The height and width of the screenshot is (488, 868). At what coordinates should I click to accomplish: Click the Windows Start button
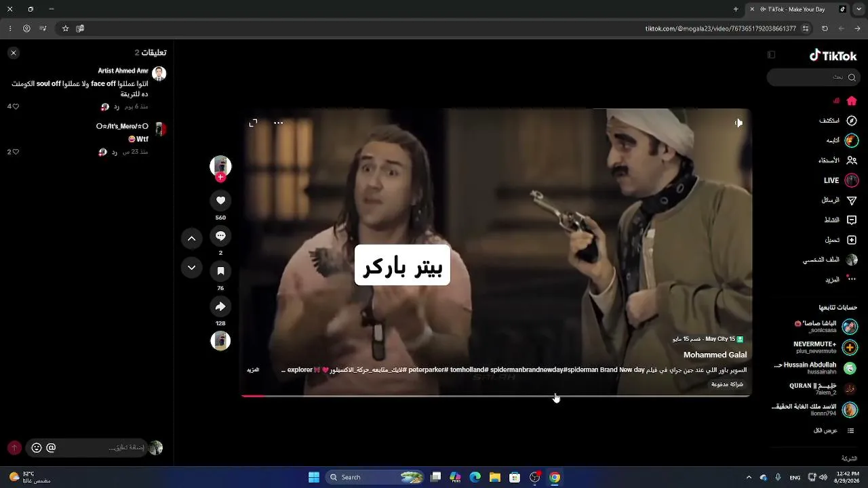pyautogui.click(x=314, y=477)
